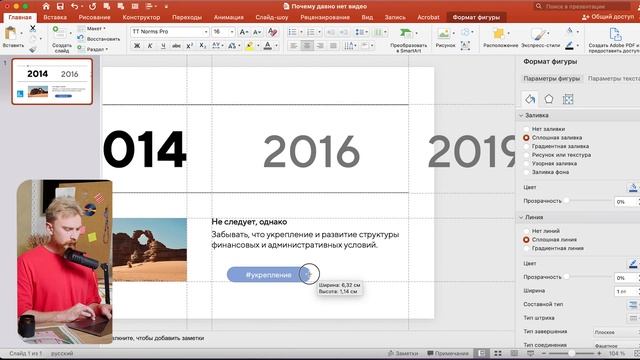Center align the text
The width and height of the screenshot is (640, 360).
307,46
